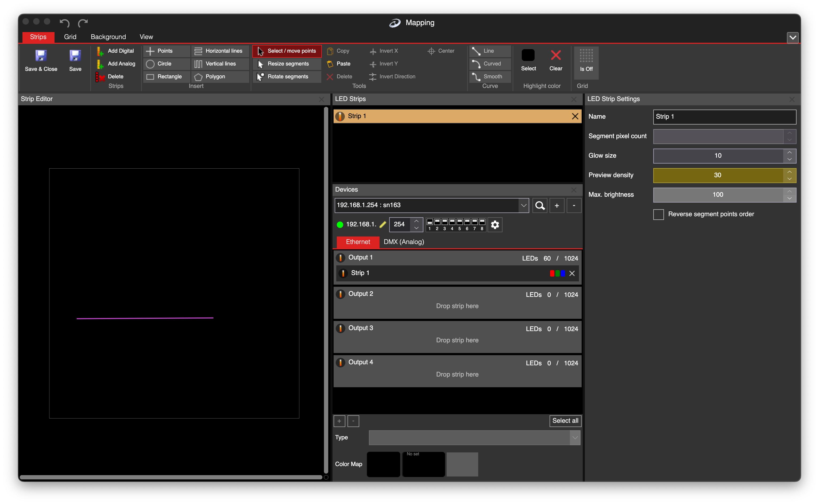
Task: Toggle DIP switch 4
Action: tap(452, 222)
